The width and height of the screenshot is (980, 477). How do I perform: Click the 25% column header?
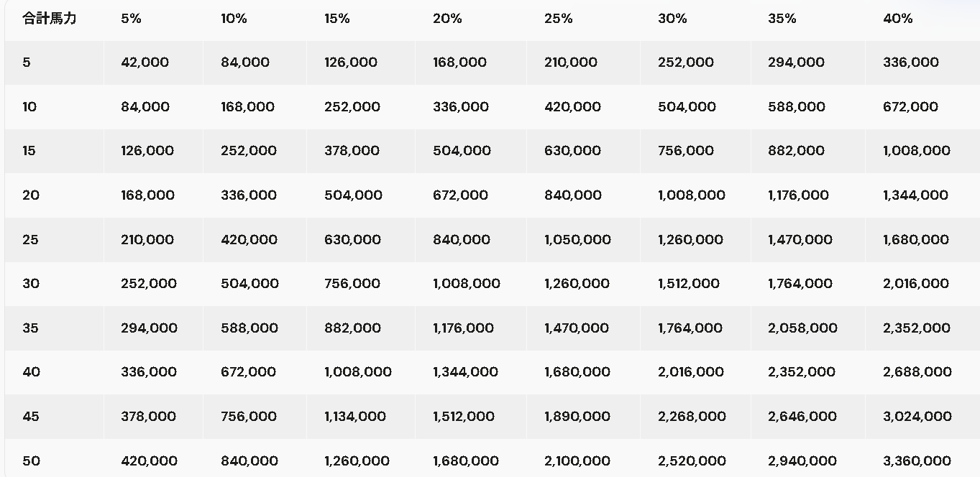[559, 19]
